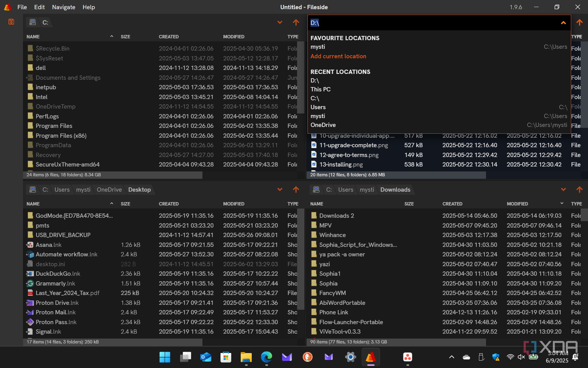
Task: Show hidden system tray icons
Action: click(451, 357)
